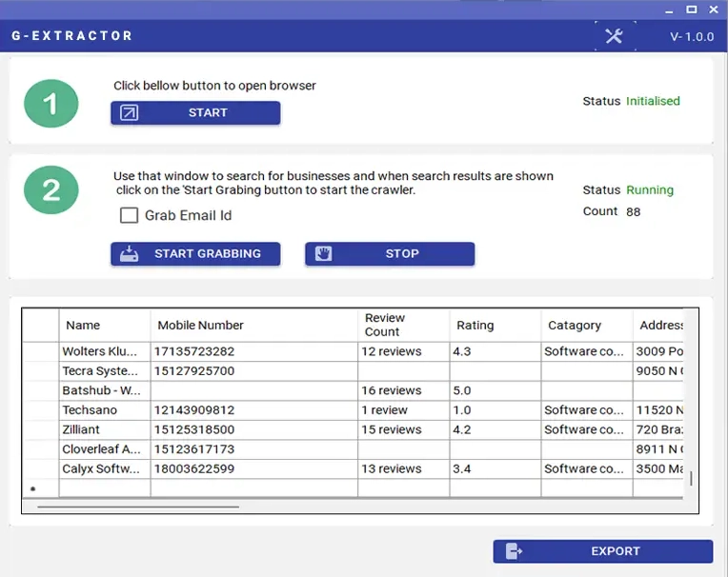The image size is (728, 577).
Task: Select the Name column header
Action: click(105, 325)
